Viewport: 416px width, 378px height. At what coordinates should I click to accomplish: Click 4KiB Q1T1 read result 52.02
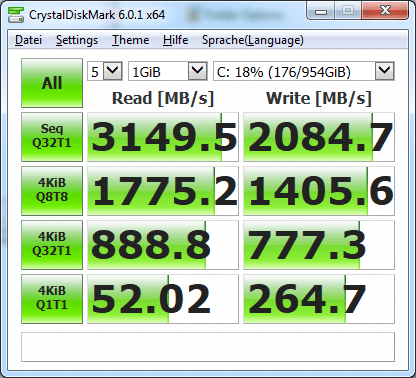coord(163,299)
